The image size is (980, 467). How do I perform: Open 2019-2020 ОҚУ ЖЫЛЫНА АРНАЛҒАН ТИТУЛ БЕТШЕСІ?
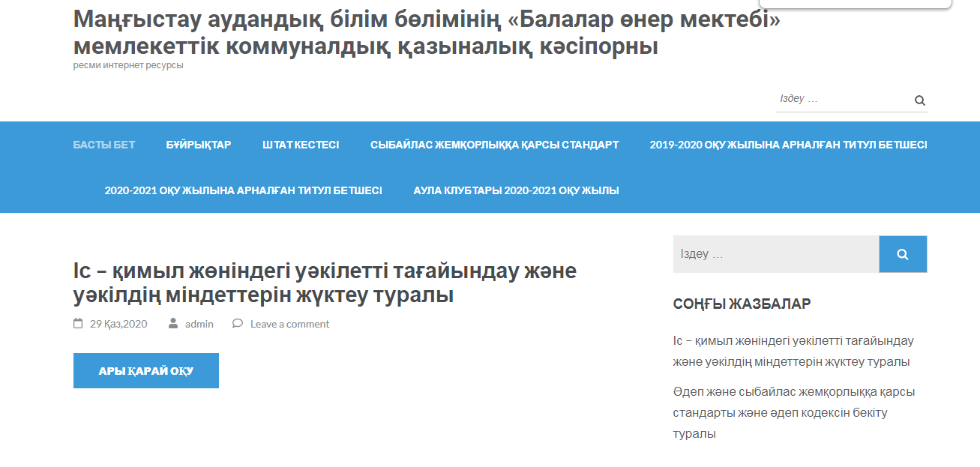789,145
